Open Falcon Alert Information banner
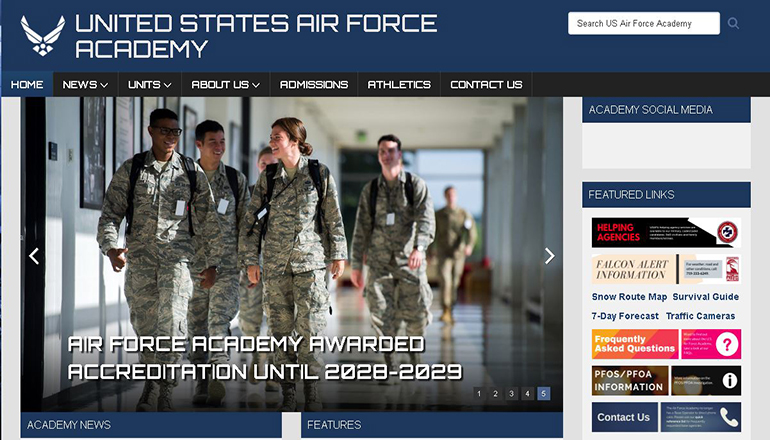 [x=666, y=269]
